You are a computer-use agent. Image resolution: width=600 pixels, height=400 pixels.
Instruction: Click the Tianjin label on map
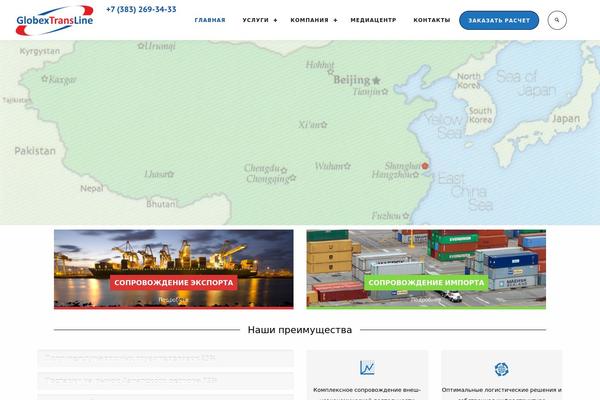(x=367, y=92)
